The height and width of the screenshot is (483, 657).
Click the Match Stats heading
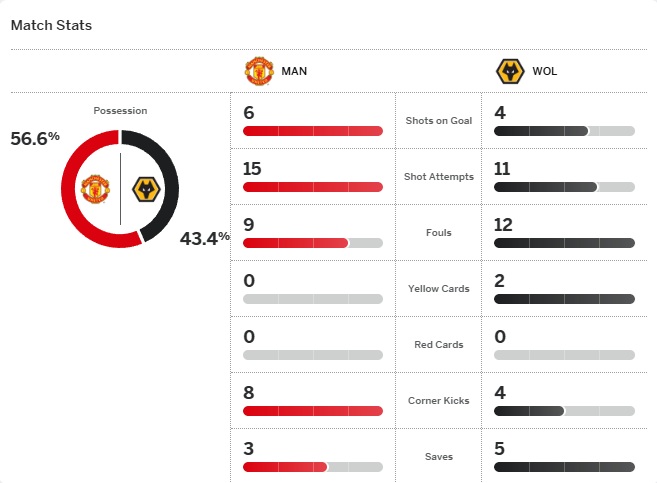(51, 25)
